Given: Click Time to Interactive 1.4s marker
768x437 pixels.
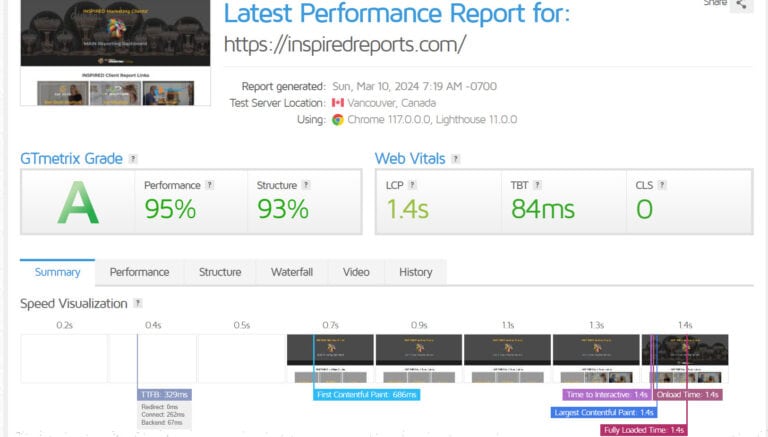Looking at the screenshot, I should pyautogui.click(x=607, y=395).
